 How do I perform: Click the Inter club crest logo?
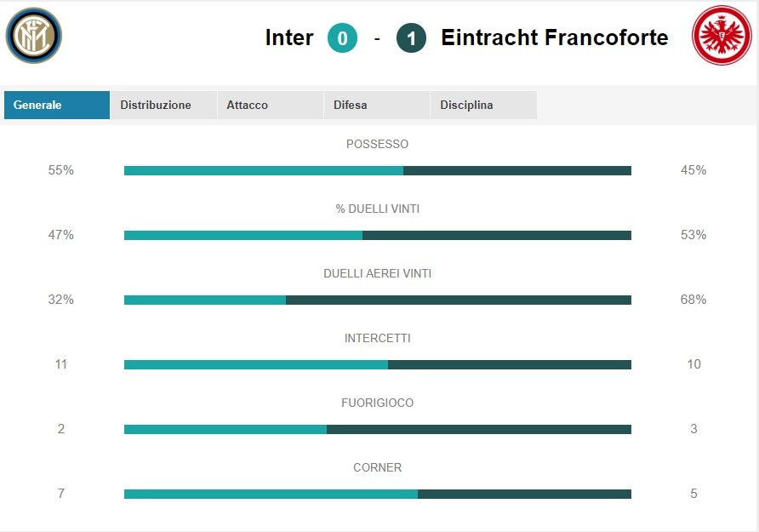click(34, 36)
